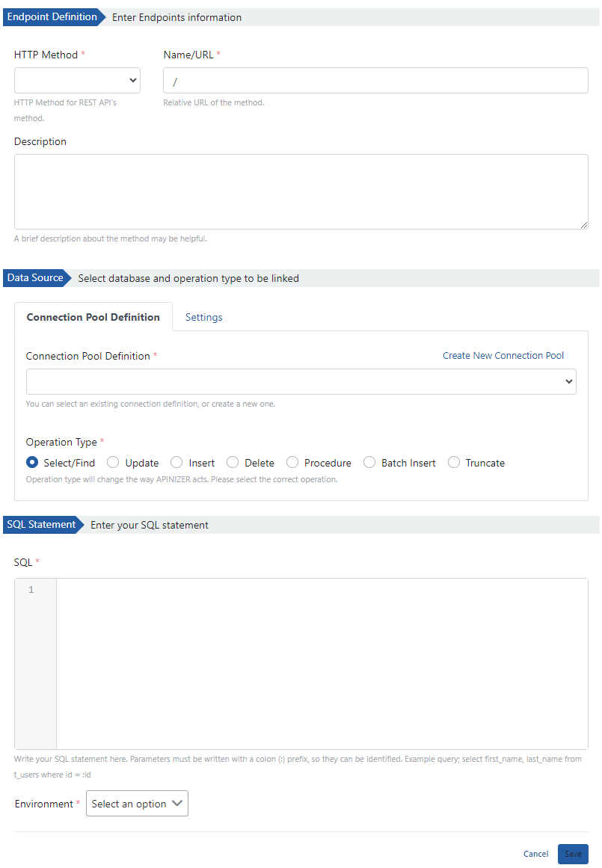Viewport: 602px width, 868px height.
Task: Click inside the SQL editor area
Action: pos(322,663)
